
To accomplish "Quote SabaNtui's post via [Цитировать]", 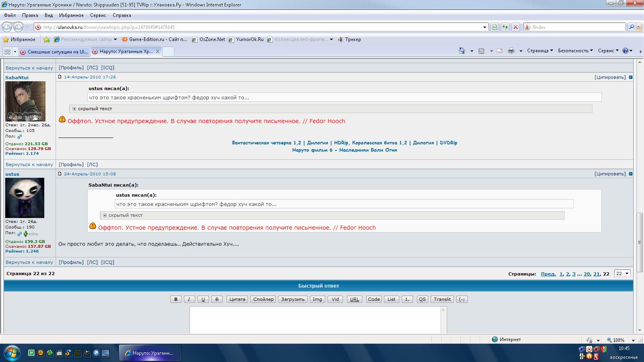I will (x=610, y=77).
